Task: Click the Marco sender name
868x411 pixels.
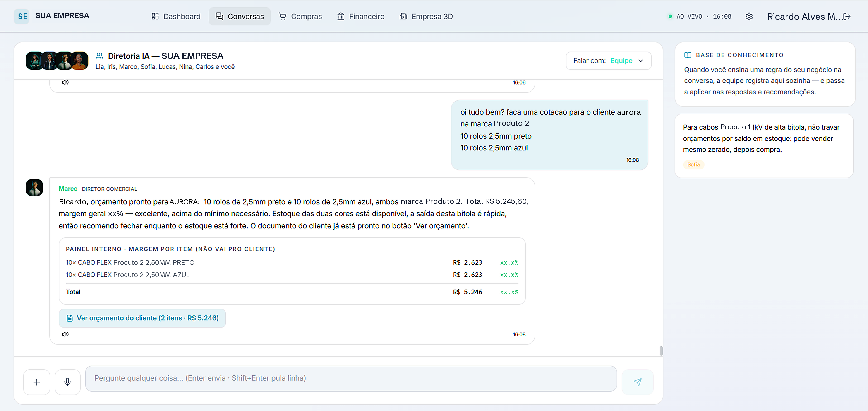Action: [x=68, y=189]
